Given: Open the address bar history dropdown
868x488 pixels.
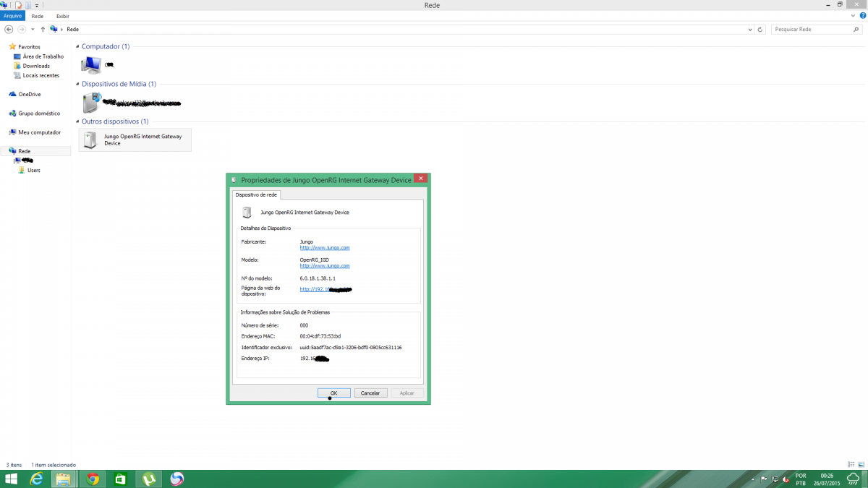Looking at the screenshot, I should click(750, 30).
